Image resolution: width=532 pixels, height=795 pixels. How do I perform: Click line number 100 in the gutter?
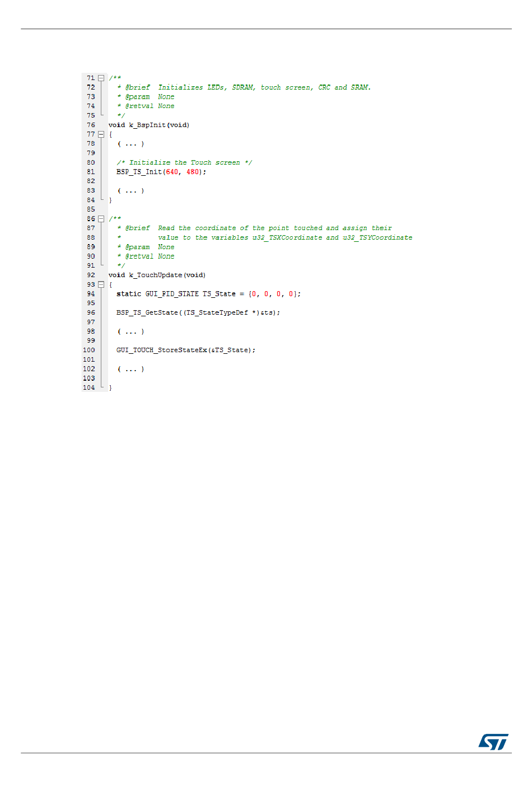tap(89, 350)
